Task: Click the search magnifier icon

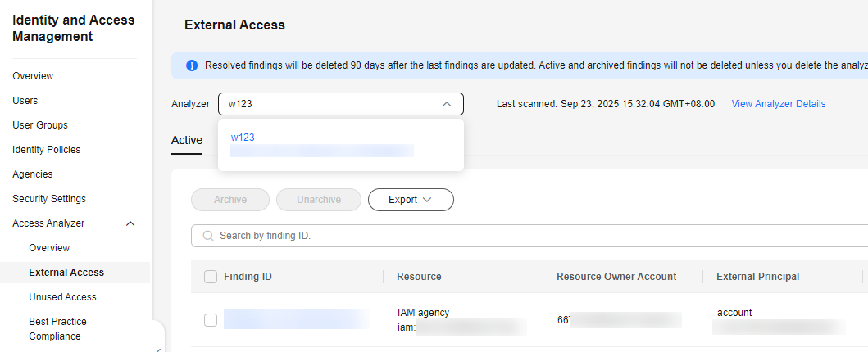Action: pos(208,236)
